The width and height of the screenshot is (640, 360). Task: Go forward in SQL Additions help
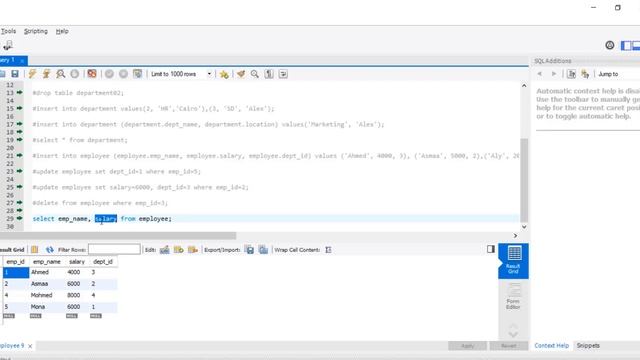click(554, 74)
